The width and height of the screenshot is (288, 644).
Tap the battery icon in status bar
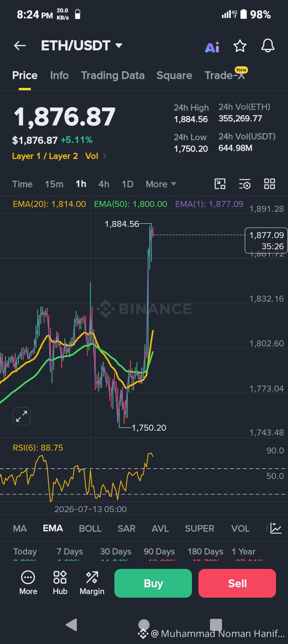pos(243,14)
